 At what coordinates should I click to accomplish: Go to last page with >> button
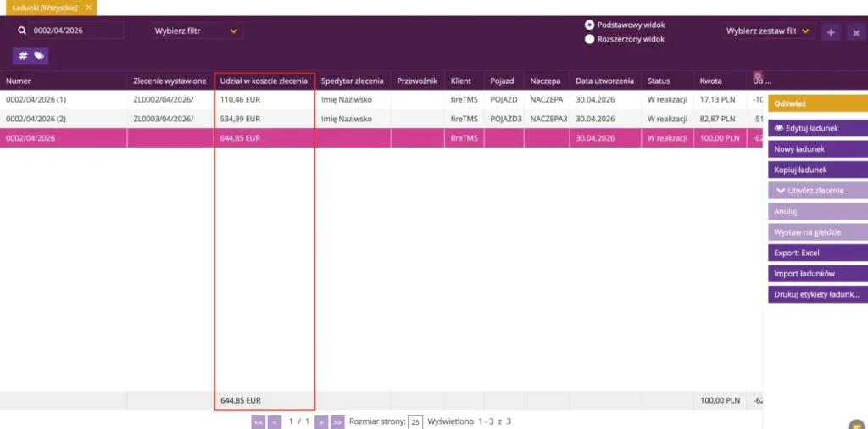point(337,422)
